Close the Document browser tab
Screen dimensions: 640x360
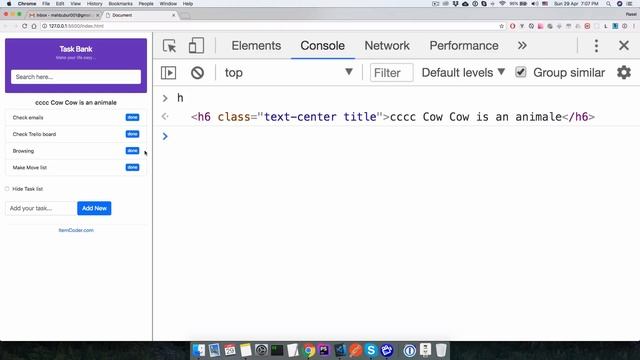pos(173,15)
